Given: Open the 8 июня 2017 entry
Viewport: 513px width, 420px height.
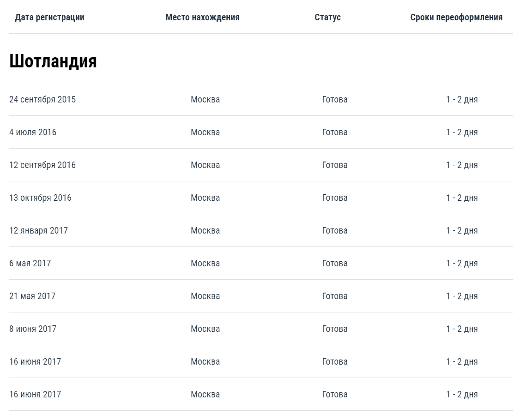Looking at the screenshot, I should click(33, 329).
